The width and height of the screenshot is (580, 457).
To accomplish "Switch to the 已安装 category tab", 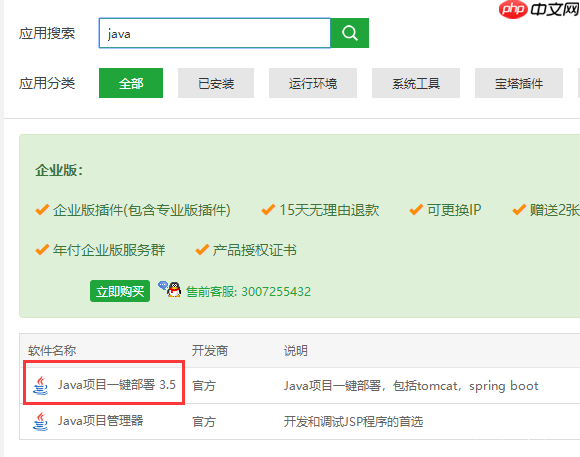I will [216, 83].
